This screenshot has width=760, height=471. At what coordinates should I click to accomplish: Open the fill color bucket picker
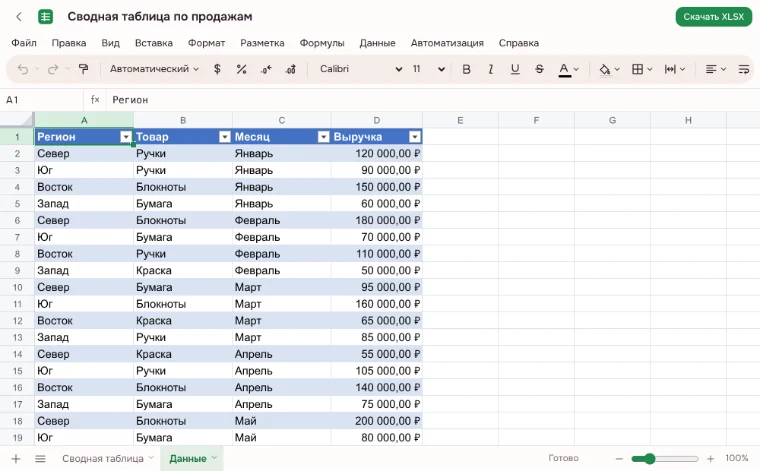click(609, 69)
